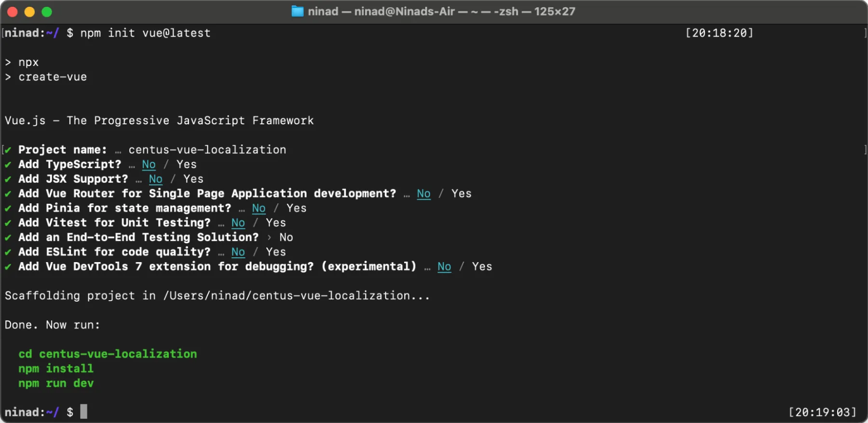Click the window title text ninad@Ninads-Air
This screenshot has height=423, width=868.
pos(405,12)
